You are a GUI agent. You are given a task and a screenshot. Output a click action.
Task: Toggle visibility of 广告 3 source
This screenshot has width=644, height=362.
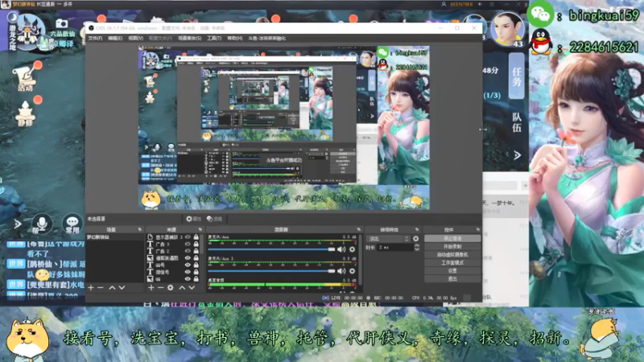click(188, 245)
